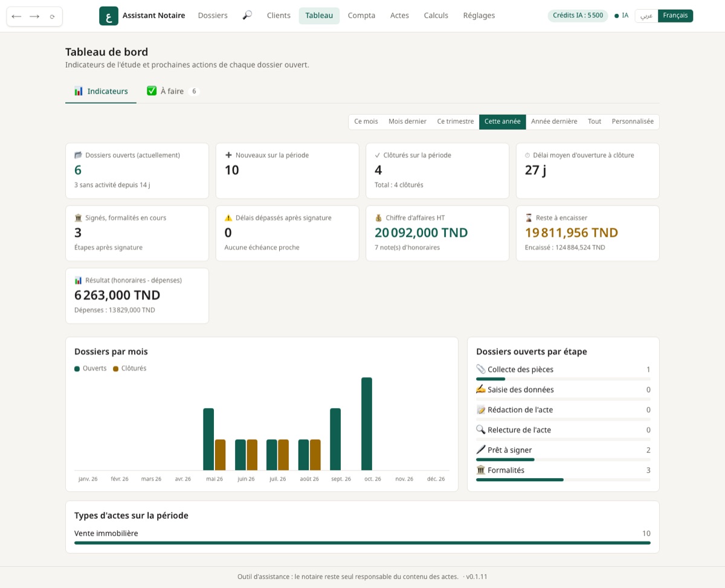Click the green IA status dot

tap(616, 16)
